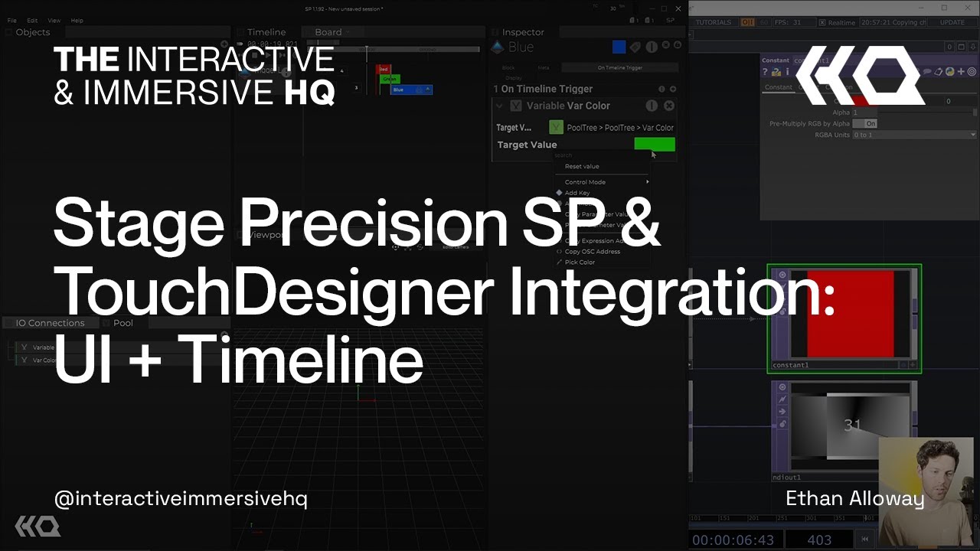Select the Objects panel tab
980x551 pixels.
33,32
